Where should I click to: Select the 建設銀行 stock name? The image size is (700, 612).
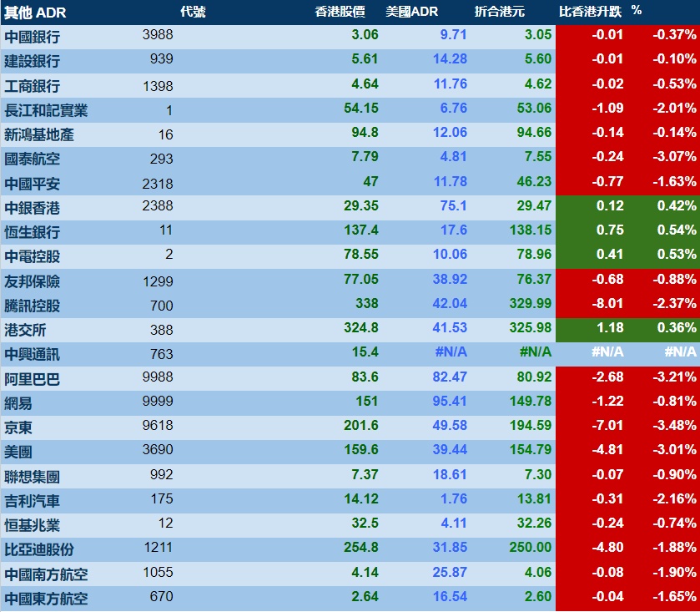[x=33, y=61]
